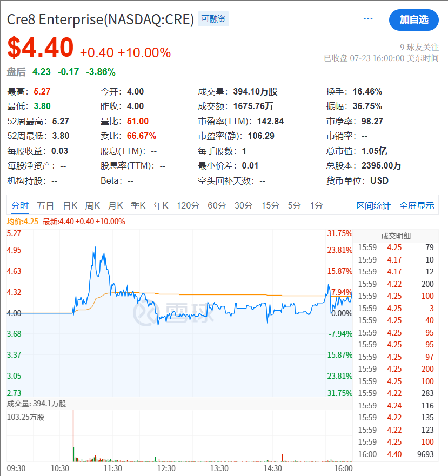
Task: Click the large $4.40 current price
Action: 41,48
